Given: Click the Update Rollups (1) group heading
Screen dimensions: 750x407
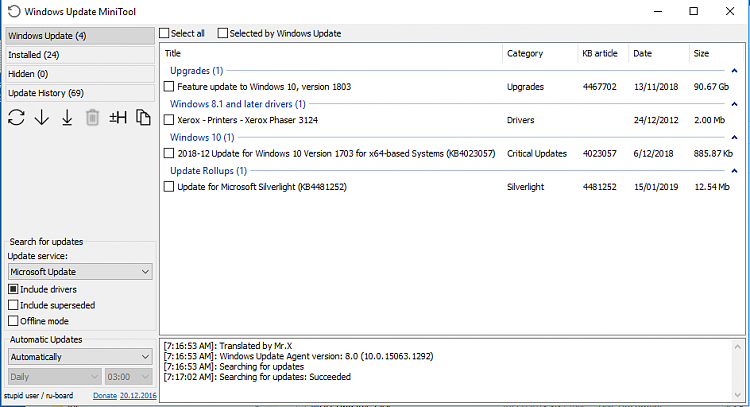Looking at the screenshot, I should point(209,171).
